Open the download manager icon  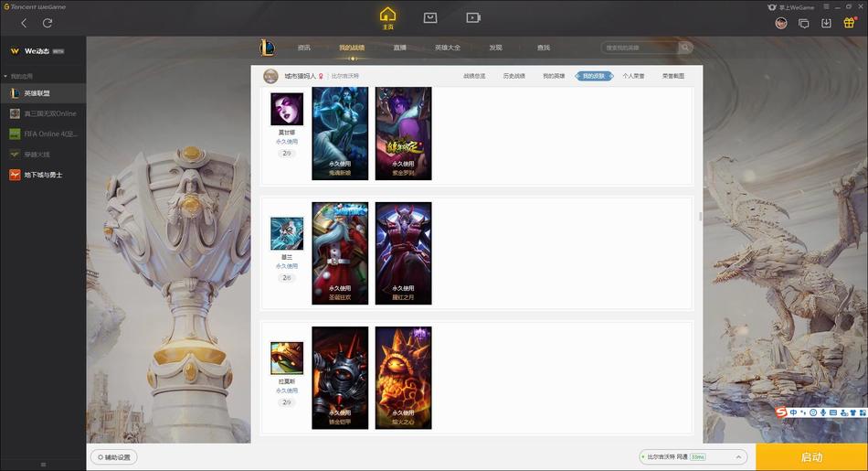826,23
